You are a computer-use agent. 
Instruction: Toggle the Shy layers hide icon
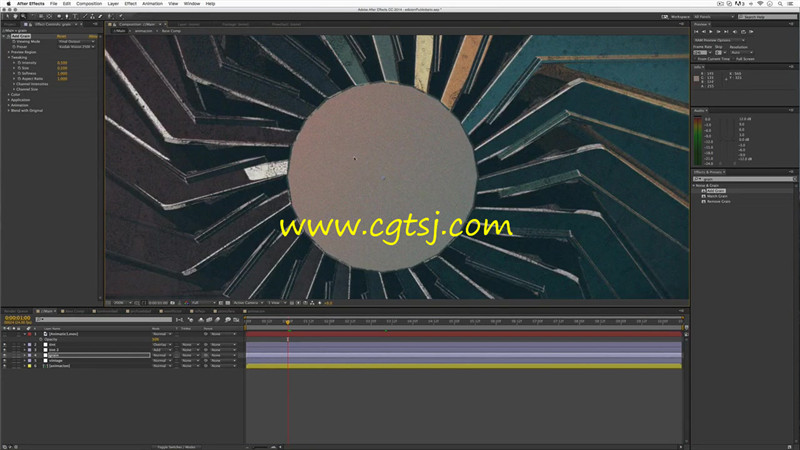pyautogui.click(x=201, y=319)
